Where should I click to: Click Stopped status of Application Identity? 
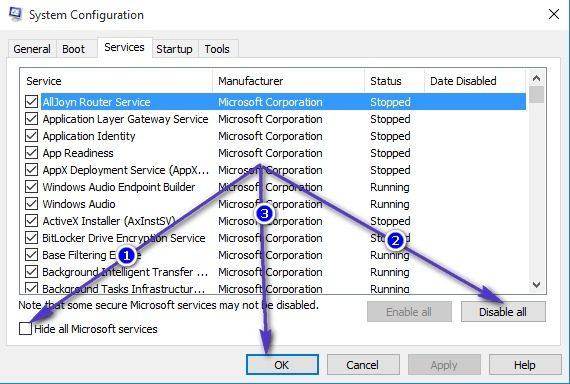(x=390, y=136)
